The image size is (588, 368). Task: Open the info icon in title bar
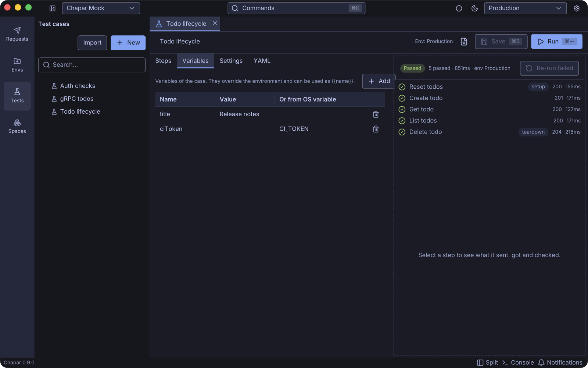coord(459,8)
